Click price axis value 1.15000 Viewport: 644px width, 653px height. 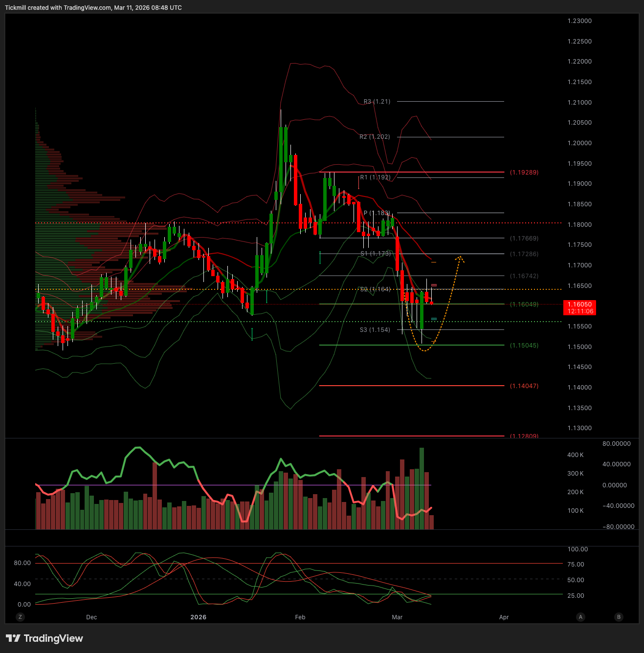coord(579,347)
